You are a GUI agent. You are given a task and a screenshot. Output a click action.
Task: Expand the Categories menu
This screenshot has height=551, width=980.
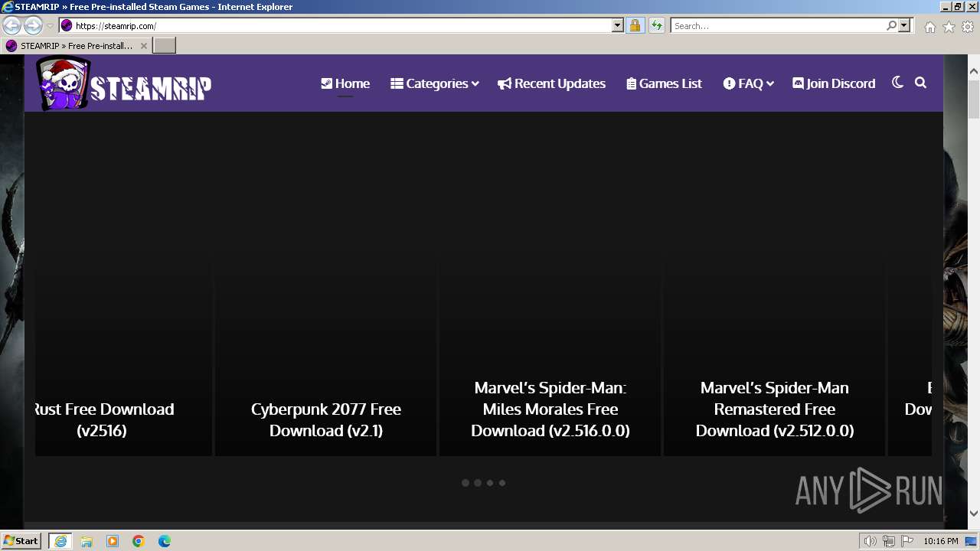coord(435,83)
